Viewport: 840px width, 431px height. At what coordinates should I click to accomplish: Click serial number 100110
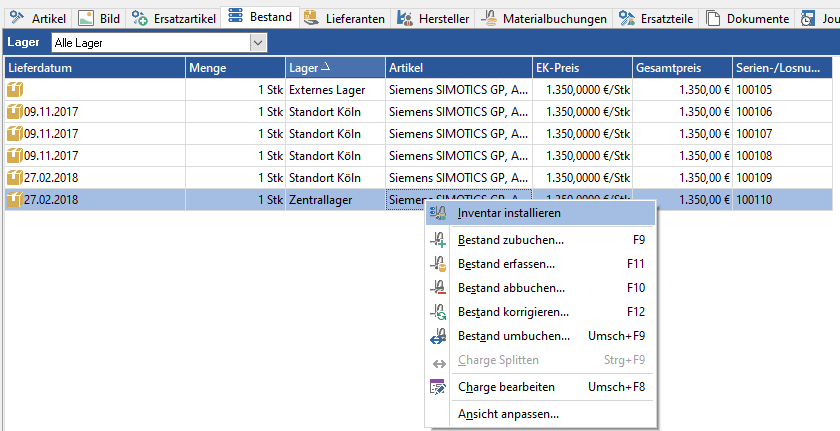coord(754,200)
